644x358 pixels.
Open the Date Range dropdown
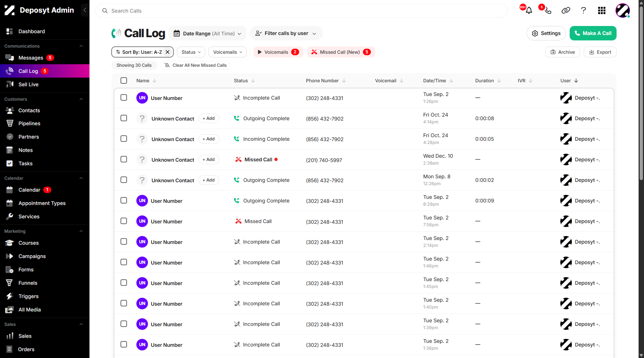(207, 34)
